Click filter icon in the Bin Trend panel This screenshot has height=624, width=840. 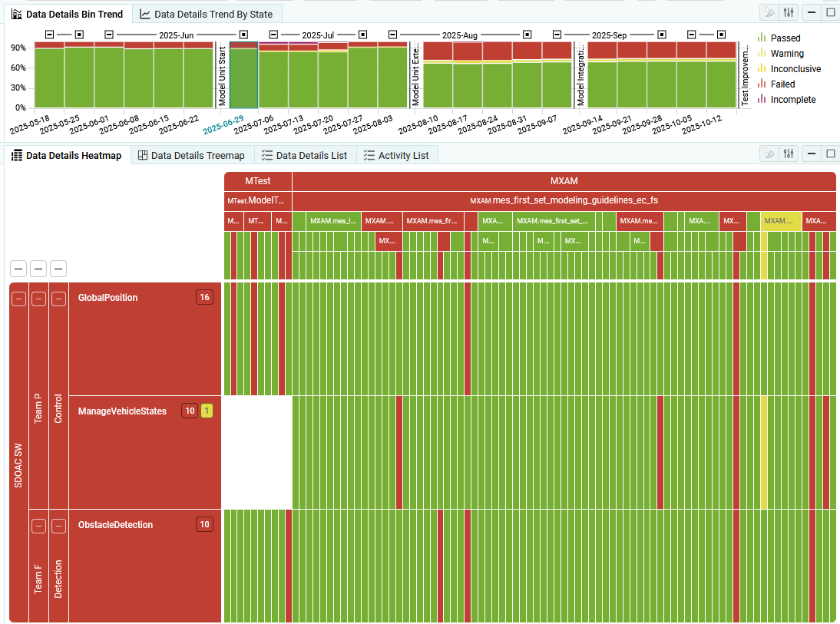click(768, 12)
